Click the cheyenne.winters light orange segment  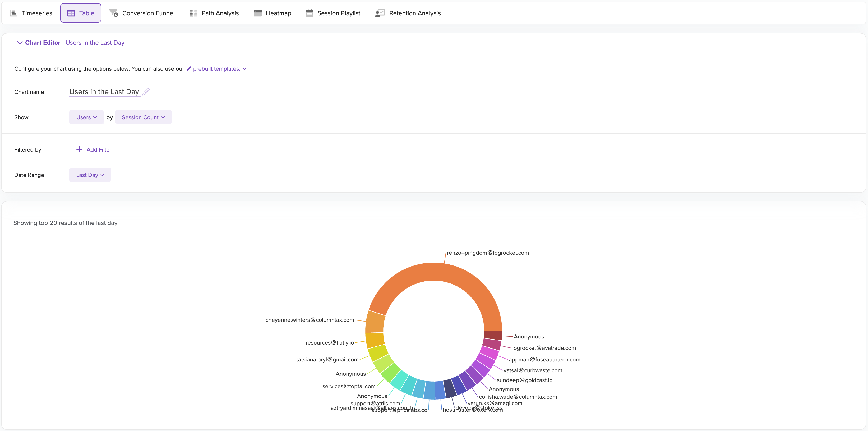pyautogui.click(x=375, y=322)
